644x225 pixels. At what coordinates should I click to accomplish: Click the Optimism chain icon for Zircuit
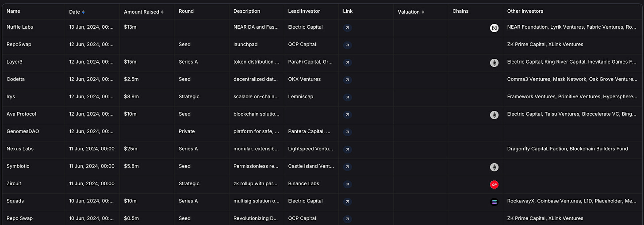point(494,184)
